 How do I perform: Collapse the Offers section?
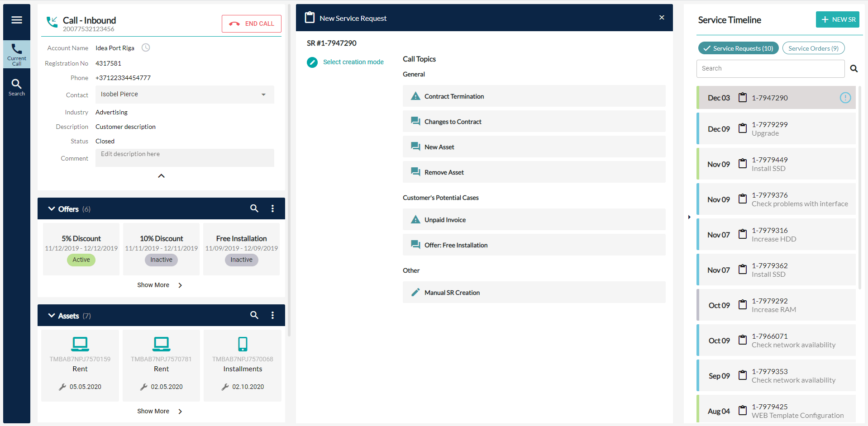[51, 208]
